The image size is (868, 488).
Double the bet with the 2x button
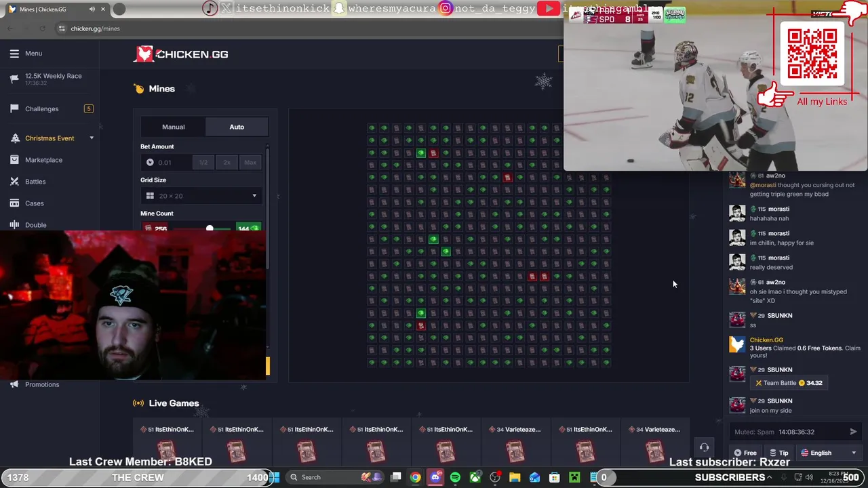[226, 162]
